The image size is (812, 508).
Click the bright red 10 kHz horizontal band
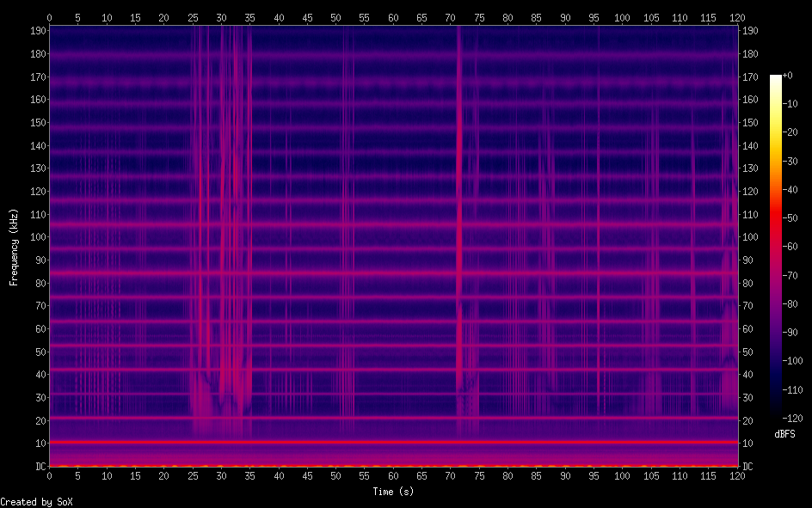tap(393, 443)
